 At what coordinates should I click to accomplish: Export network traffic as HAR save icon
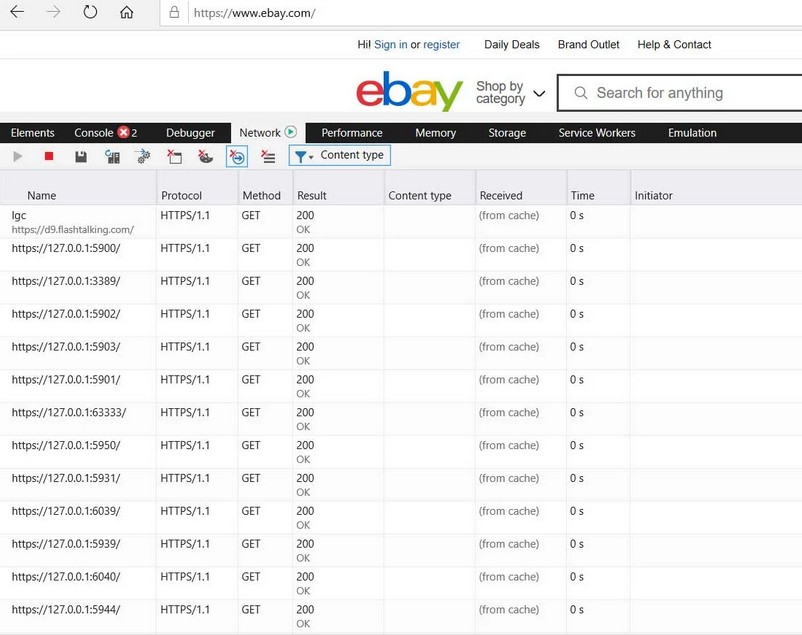click(81, 157)
